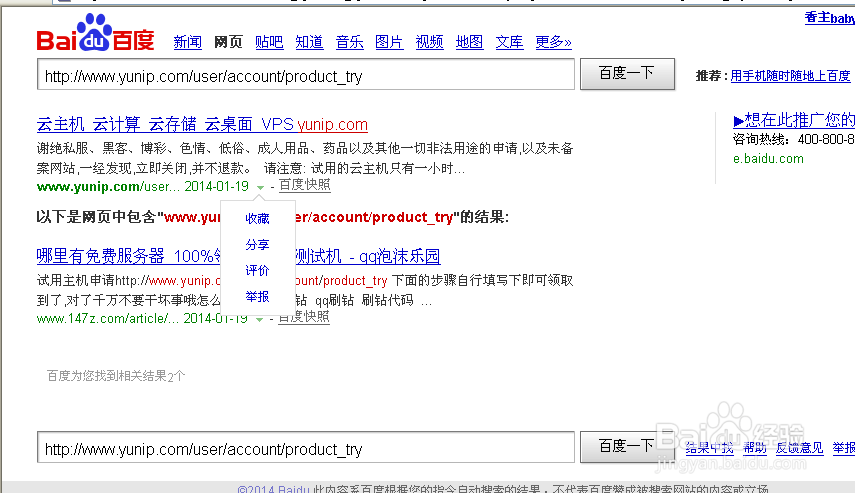Select the text 百度为您找到相关结果2个
The image size is (855, 493).
click(x=116, y=376)
